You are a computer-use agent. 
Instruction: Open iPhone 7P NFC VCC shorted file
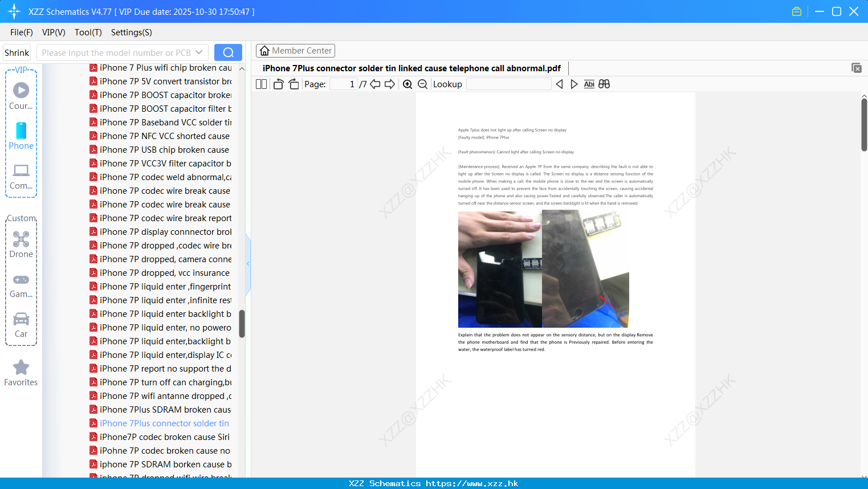(x=160, y=136)
